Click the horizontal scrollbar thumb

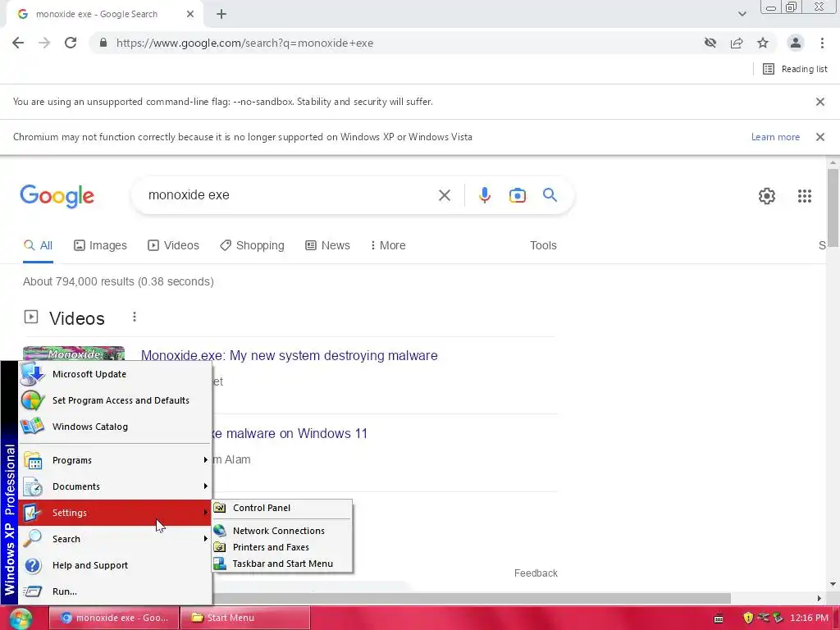[x=472, y=598]
